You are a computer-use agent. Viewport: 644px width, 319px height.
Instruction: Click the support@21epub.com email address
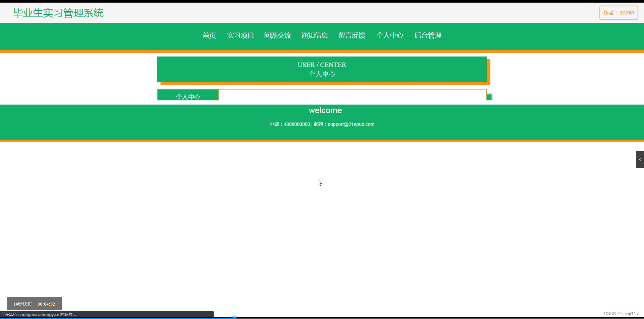pos(351,124)
